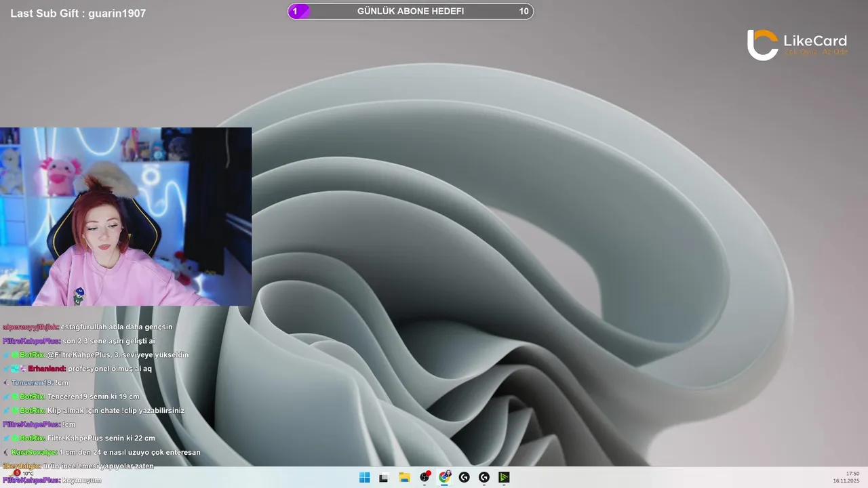The width and height of the screenshot is (868, 488).
Task: Click the GÜNLÜK ABONE HEDEFI progress bar
Action: (x=410, y=11)
